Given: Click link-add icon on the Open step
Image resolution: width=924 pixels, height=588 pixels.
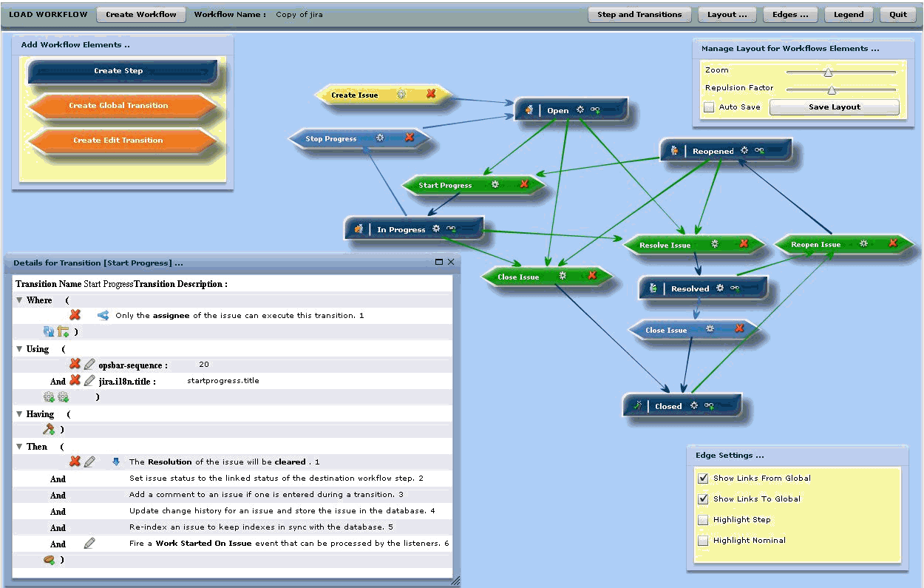Looking at the screenshot, I should pyautogui.click(x=595, y=110).
